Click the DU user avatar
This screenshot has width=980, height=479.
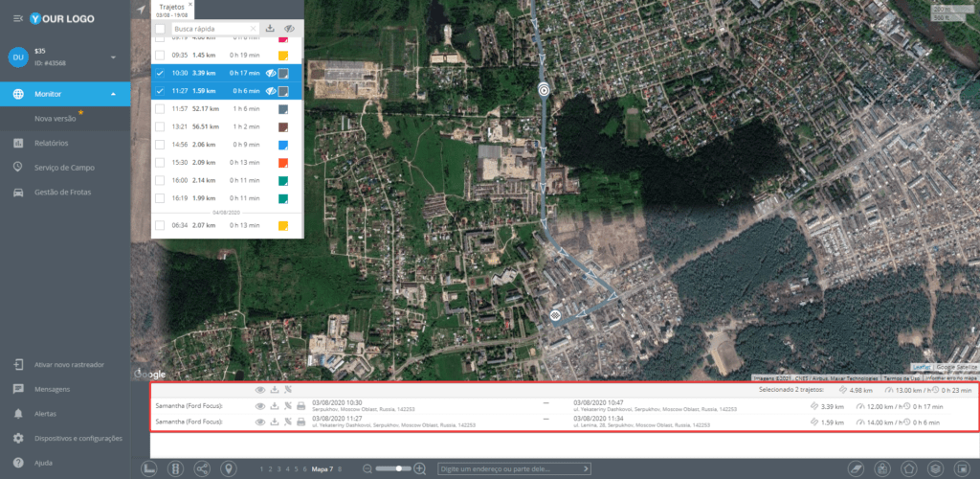click(x=18, y=57)
